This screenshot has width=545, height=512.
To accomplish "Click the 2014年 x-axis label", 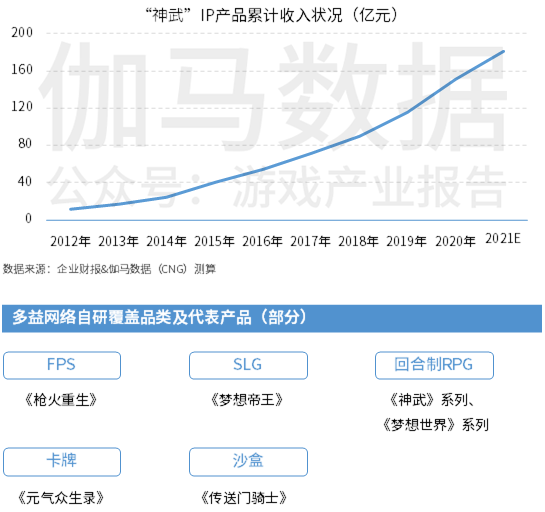I will [166, 241].
